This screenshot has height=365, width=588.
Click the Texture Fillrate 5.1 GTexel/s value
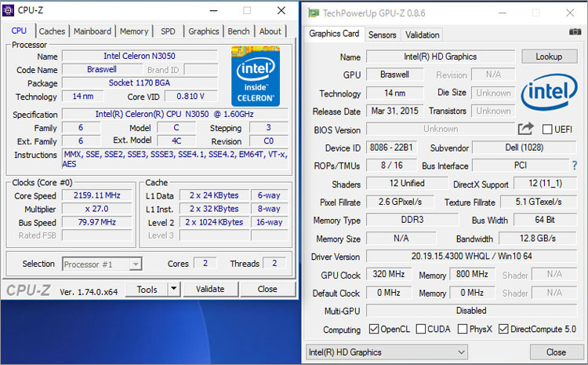pos(539,202)
